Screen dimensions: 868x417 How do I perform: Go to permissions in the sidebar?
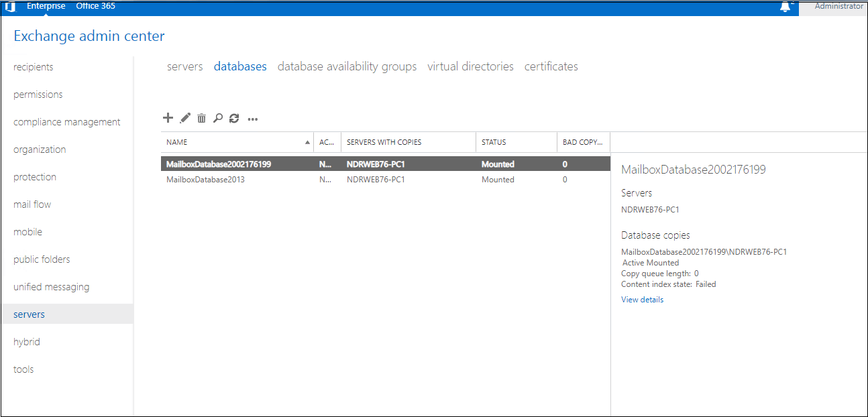[x=38, y=95]
